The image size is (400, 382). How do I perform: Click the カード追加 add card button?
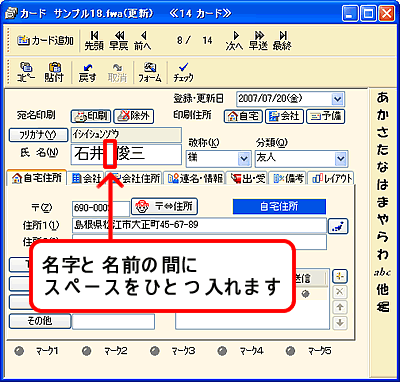coord(45,41)
